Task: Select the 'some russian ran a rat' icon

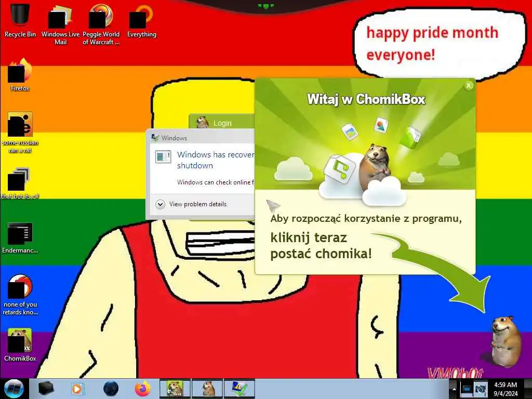Action: click(20, 132)
